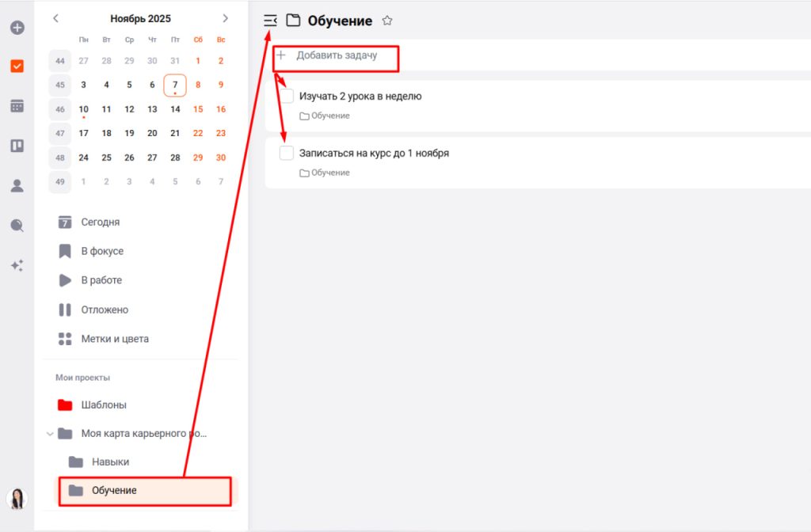Check off 'Изучать 2 урока в неделю'
Screen dimensions: 811x532
point(287,96)
